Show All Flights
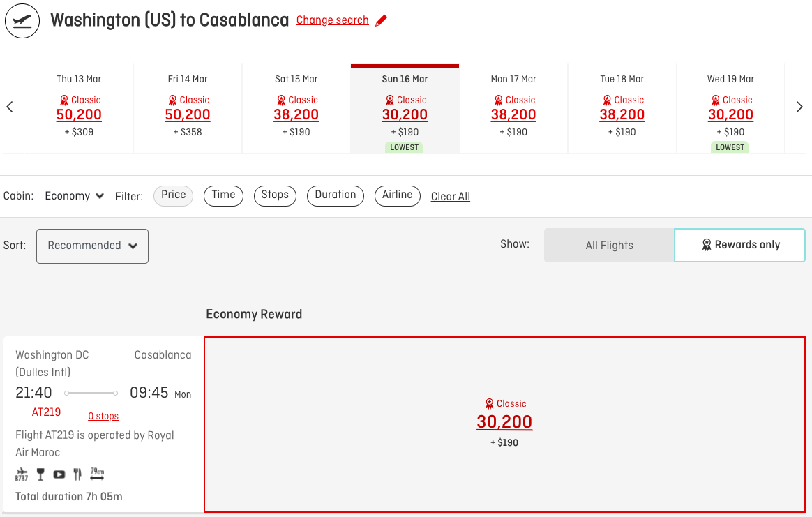812x517 pixels. (609, 245)
